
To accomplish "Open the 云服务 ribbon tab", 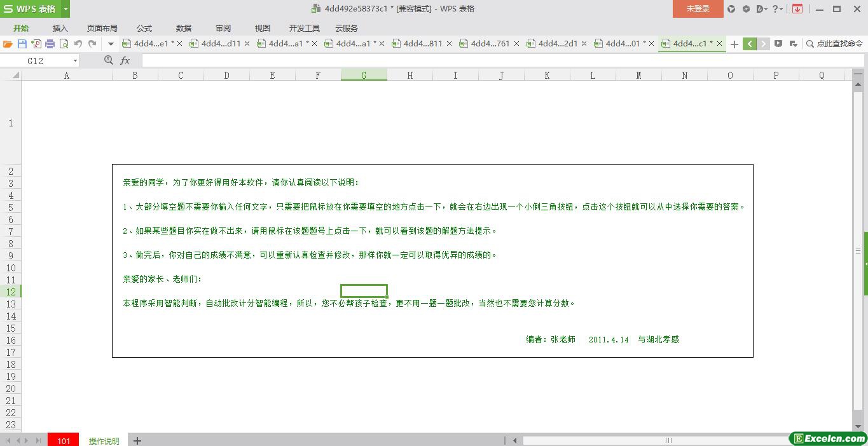I will pos(347,28).
